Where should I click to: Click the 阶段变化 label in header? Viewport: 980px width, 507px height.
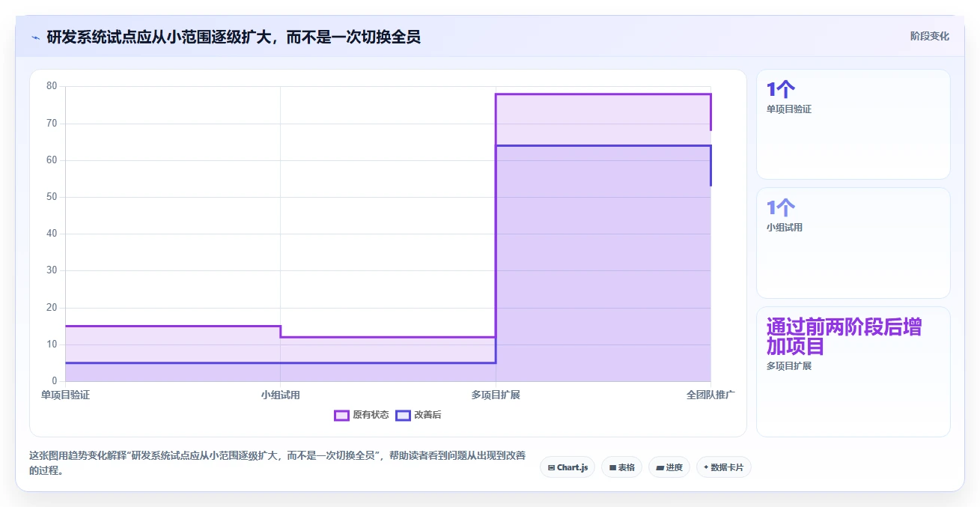pyautogui.click(x=929, y=36)
